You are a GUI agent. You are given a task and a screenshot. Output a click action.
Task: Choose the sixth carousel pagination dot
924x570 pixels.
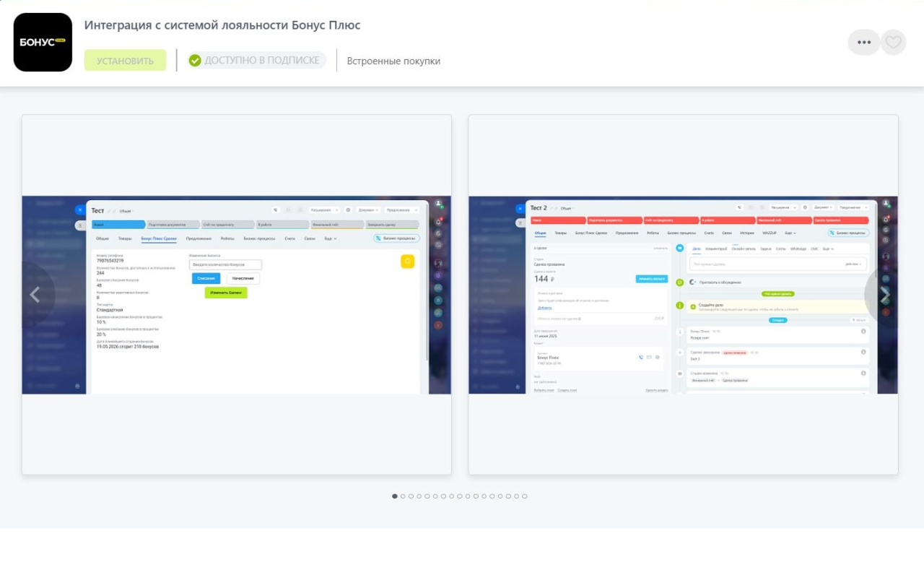click(435, 496)
